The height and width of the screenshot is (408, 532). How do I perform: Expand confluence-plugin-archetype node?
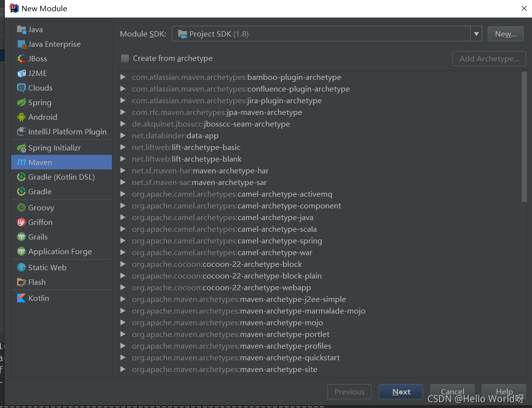[x=123, y=89]
